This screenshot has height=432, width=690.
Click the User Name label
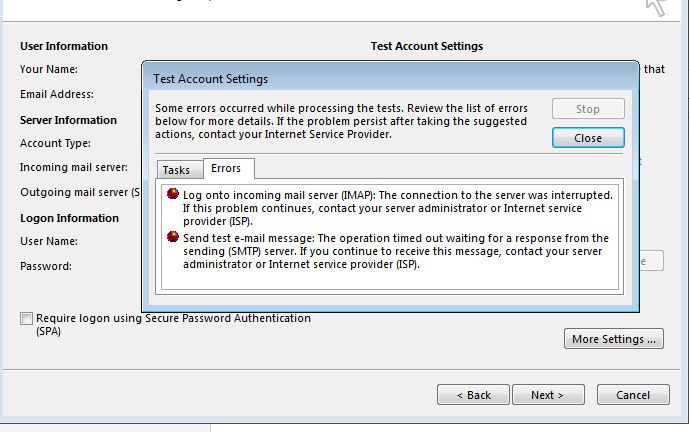click(49, 241)
